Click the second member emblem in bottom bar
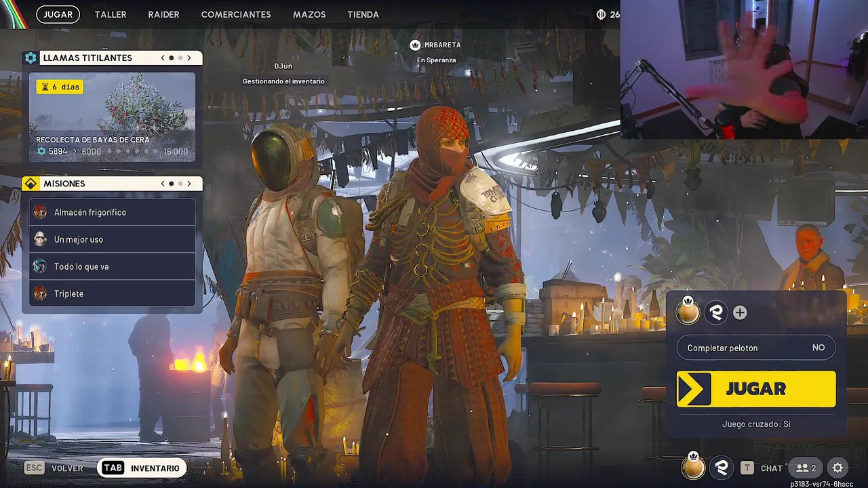This screenshot has width=868, height=488. pyautogui.click(x=722, y=468)
